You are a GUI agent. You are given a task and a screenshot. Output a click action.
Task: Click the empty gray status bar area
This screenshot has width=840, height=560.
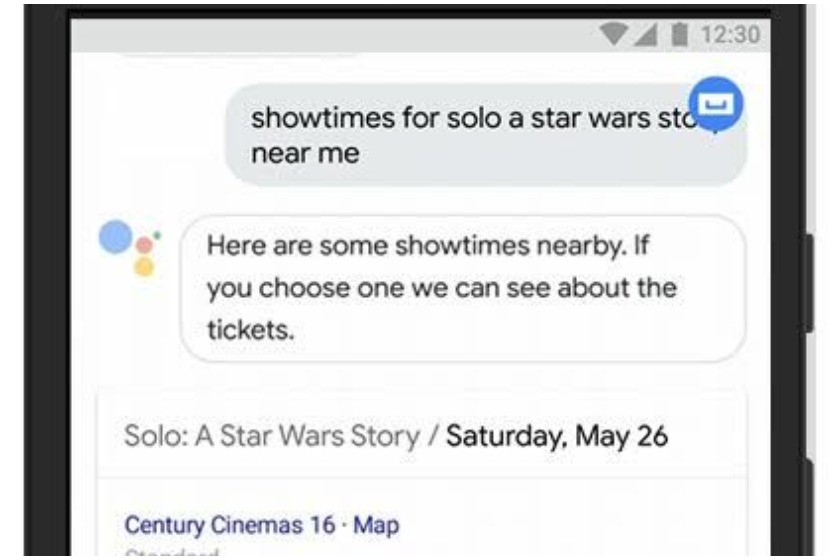pyautogui.click(x=332, y=35)
